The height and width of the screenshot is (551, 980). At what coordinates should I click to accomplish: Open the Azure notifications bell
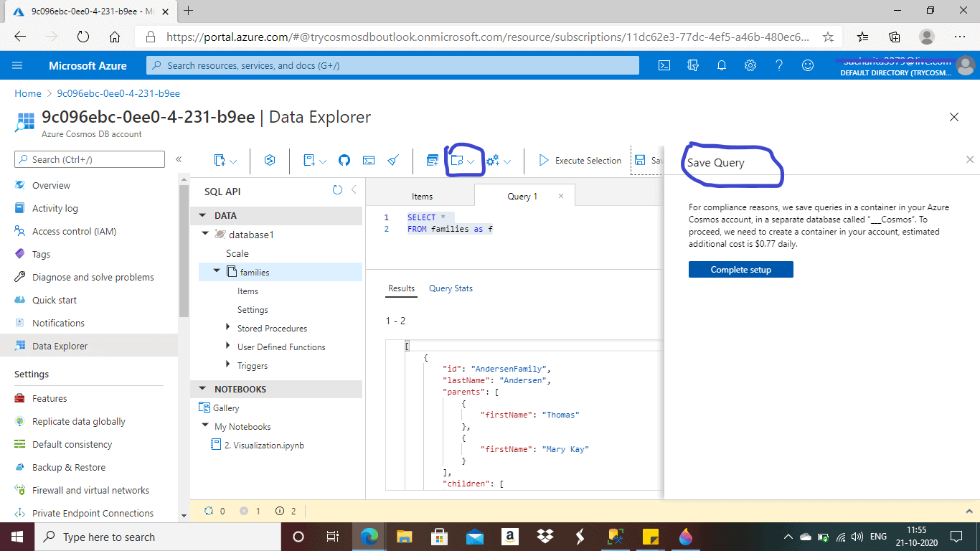722,65
